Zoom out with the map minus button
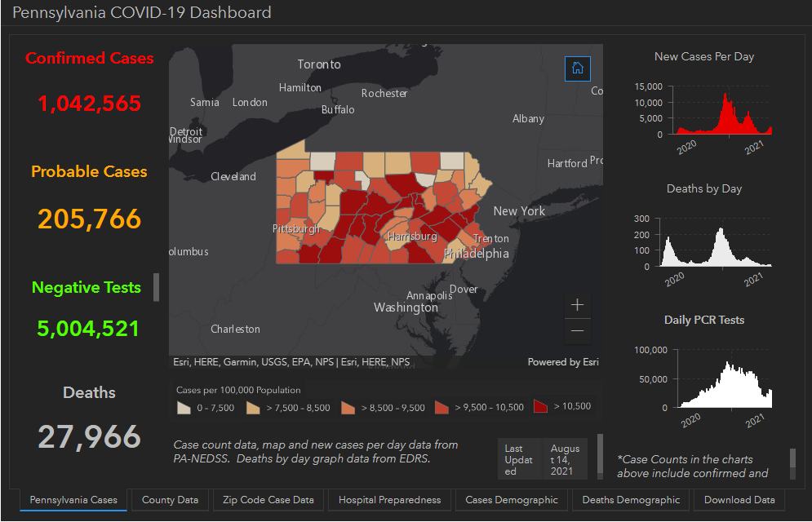The width and height of the screenshot is (812, 522). (x=577, y=330)
